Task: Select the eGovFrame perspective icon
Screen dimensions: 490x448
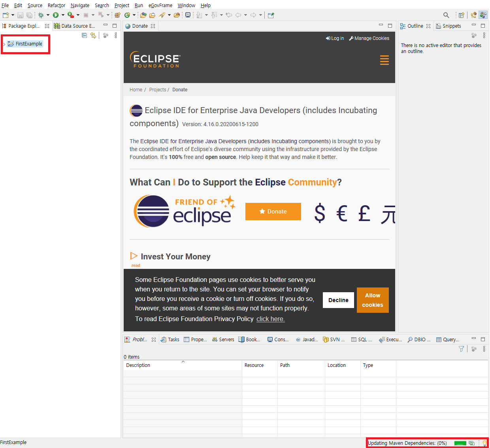Action: (x=483, y=15)
